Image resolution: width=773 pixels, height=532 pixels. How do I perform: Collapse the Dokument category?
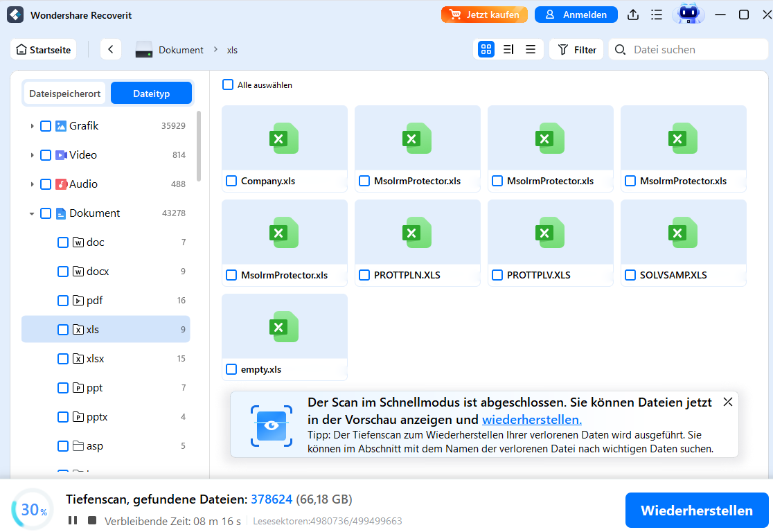32,213
